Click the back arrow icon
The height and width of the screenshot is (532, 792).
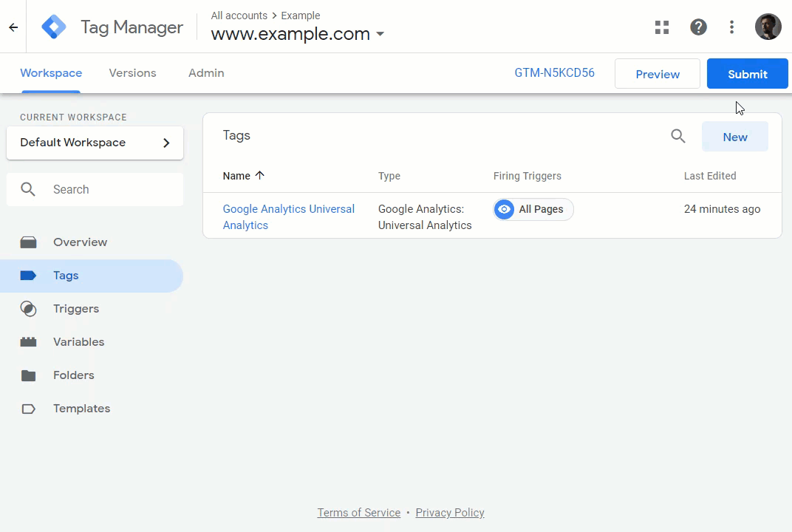(x=13, y=27)
